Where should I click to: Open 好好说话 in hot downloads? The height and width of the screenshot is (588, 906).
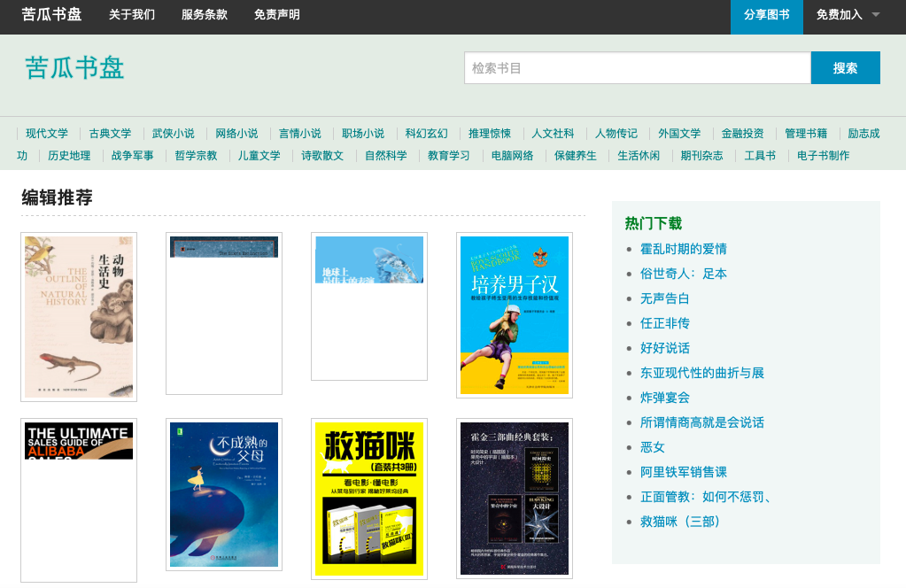664,348
